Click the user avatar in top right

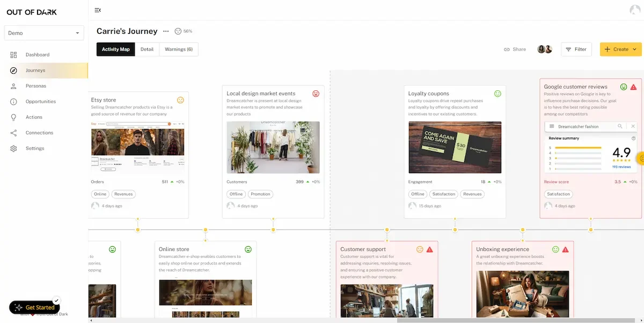pyautogui.click(x=635, y=10)
